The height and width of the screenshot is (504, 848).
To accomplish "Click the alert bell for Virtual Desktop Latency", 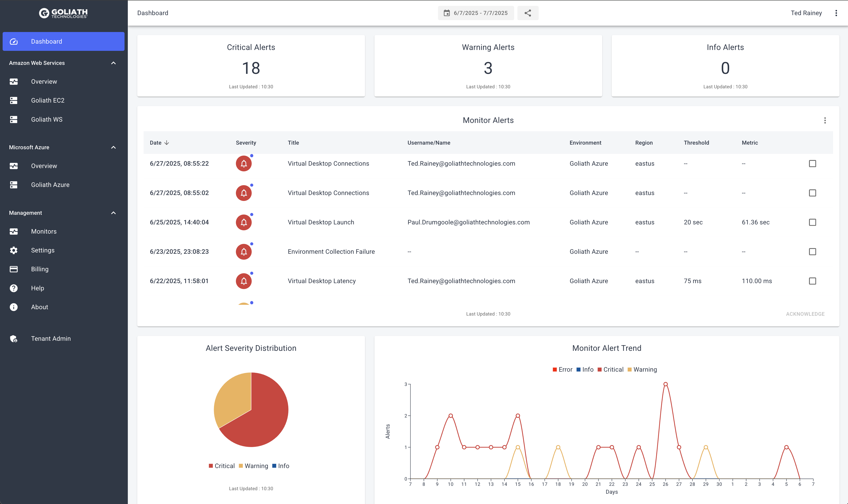I will coord(244,281).
